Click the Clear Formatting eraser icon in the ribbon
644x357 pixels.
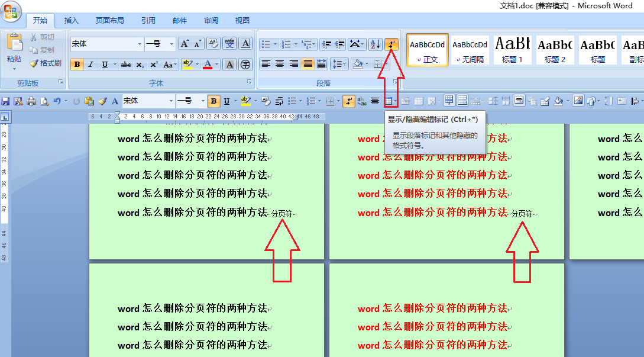[213, 44]
